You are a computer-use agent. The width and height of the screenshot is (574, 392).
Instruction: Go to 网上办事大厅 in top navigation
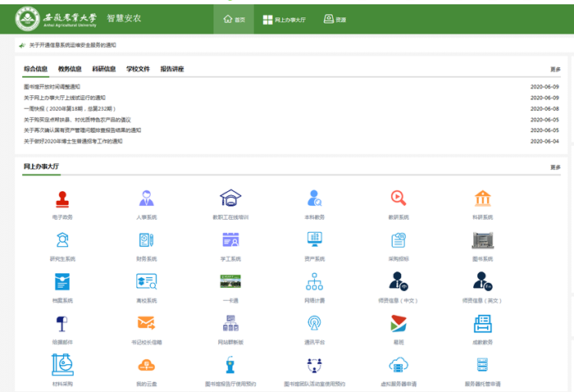click(x=283, y=19)
